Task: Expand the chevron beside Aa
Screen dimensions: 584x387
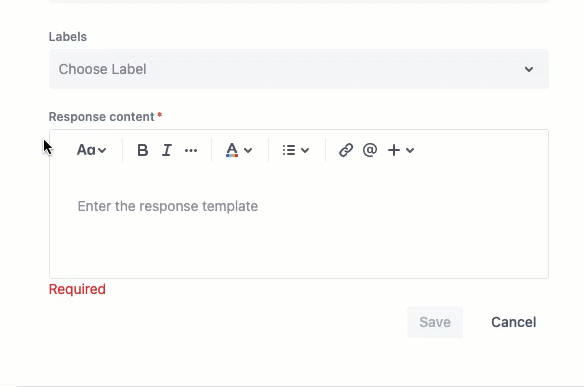Action: (102, 150)
